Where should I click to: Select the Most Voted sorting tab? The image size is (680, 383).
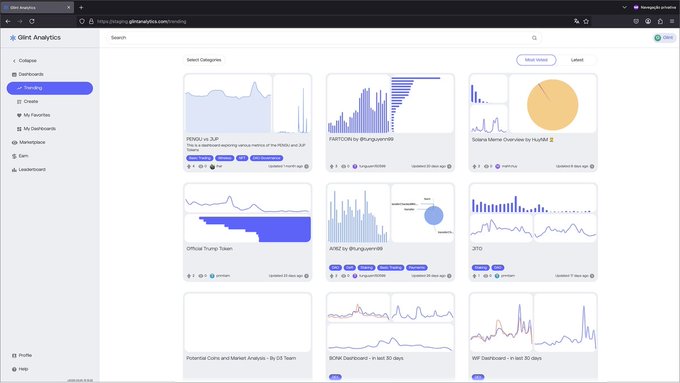536,60
